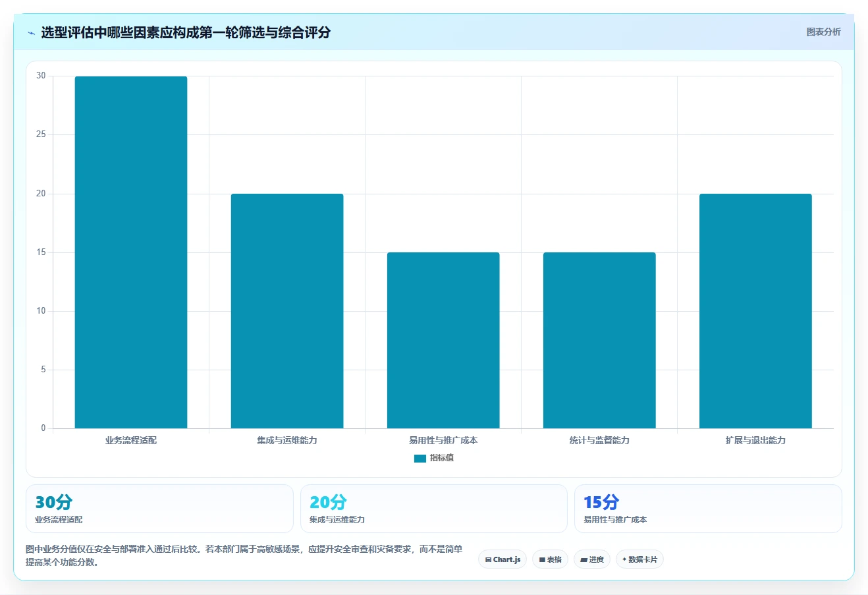
Task: Click the 进度 tag chip
Action: coord(592,559)
